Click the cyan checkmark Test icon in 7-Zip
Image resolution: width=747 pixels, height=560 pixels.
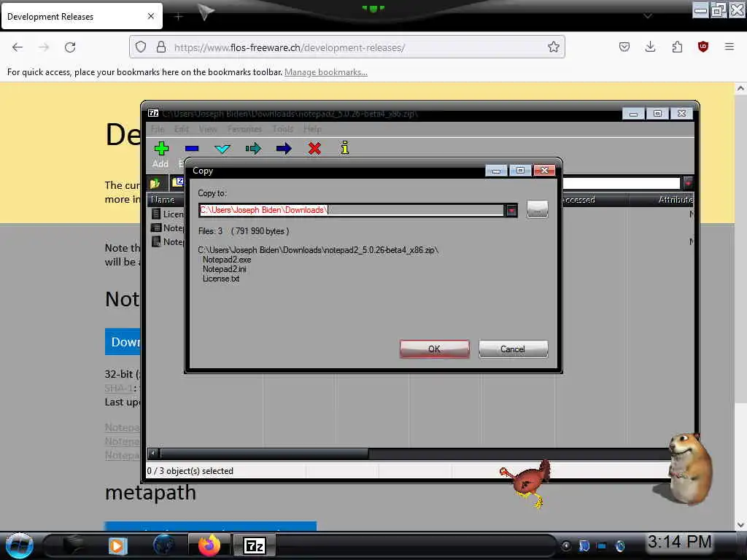pos(222,149)
